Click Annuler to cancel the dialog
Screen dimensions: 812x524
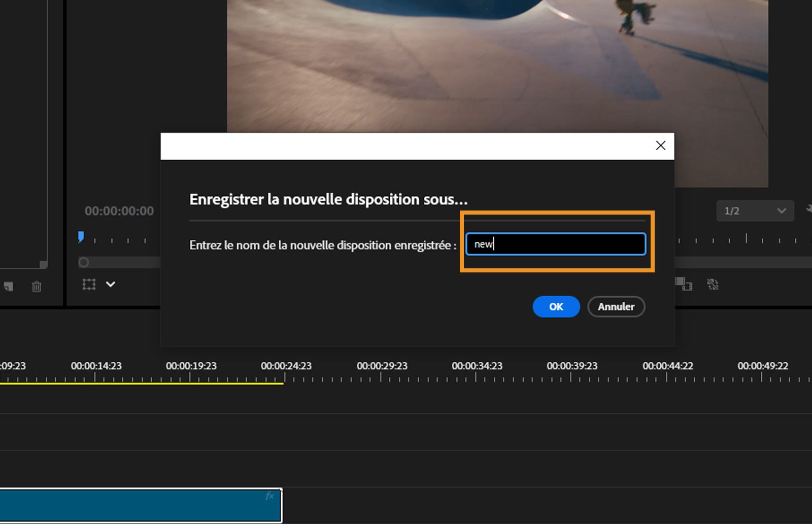click(616, 306)
